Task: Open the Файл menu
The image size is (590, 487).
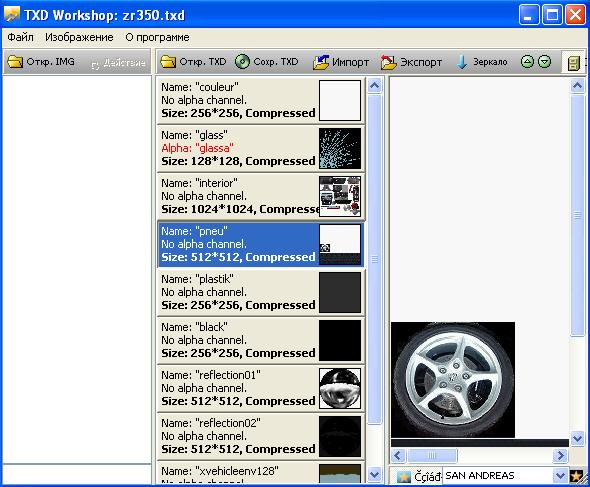Action: tap(20, 37)
